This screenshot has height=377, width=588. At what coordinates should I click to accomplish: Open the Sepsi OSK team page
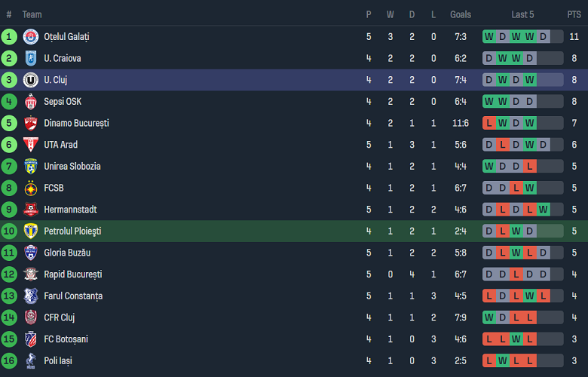click(63, 102)
